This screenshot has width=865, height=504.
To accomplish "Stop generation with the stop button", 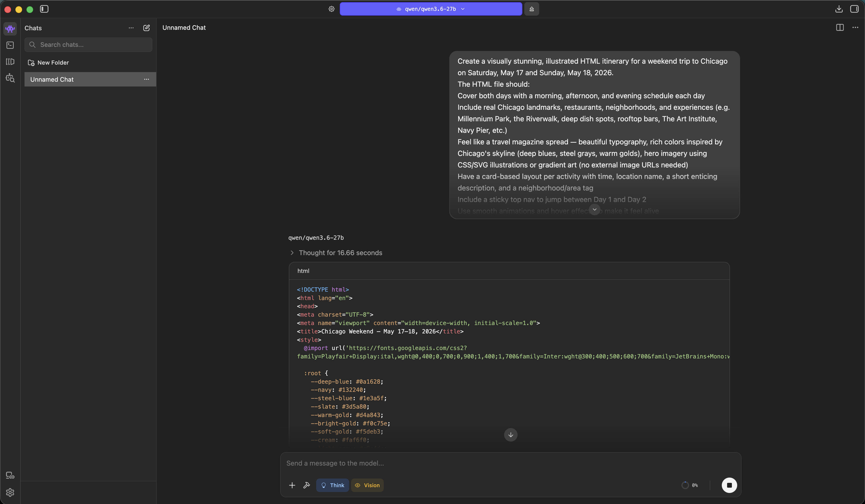I will 729,485.
